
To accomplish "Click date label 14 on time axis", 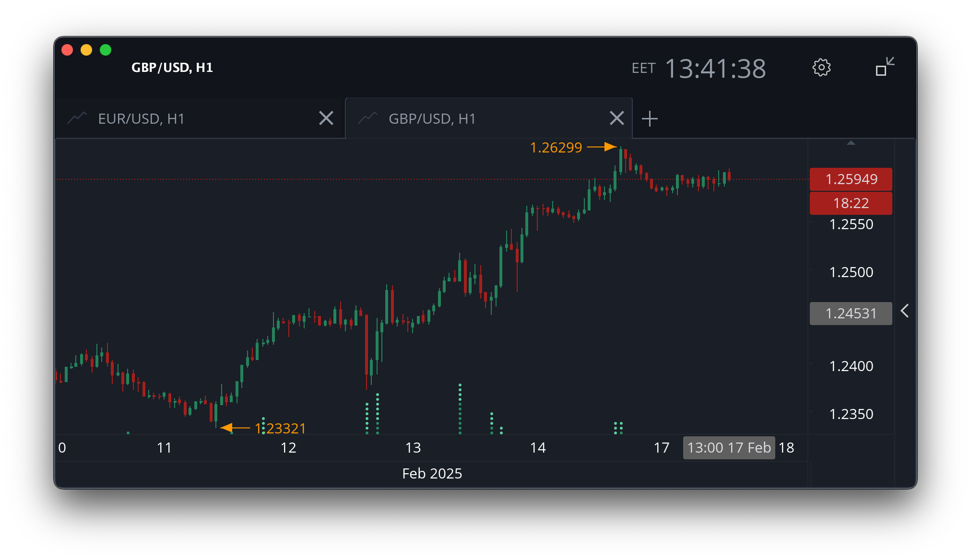I will (538, 448).
